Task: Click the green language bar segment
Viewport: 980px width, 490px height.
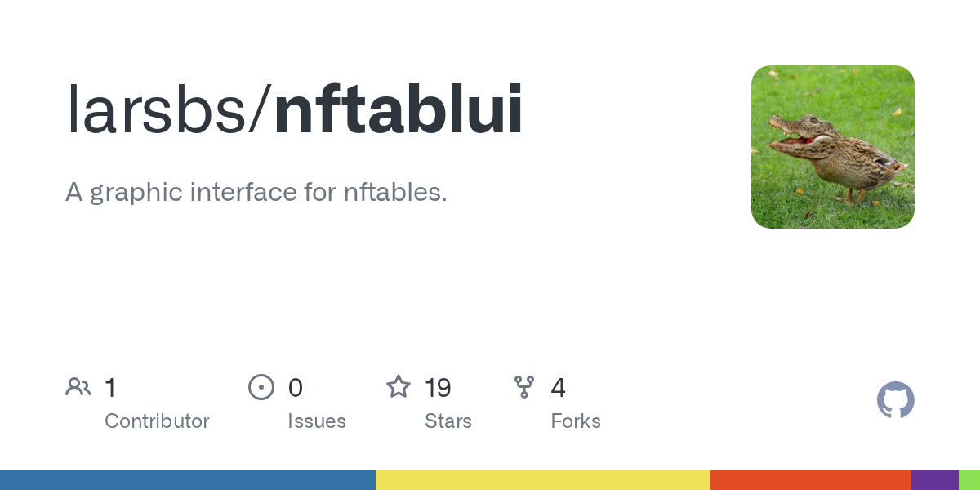Action: [969, 480]
